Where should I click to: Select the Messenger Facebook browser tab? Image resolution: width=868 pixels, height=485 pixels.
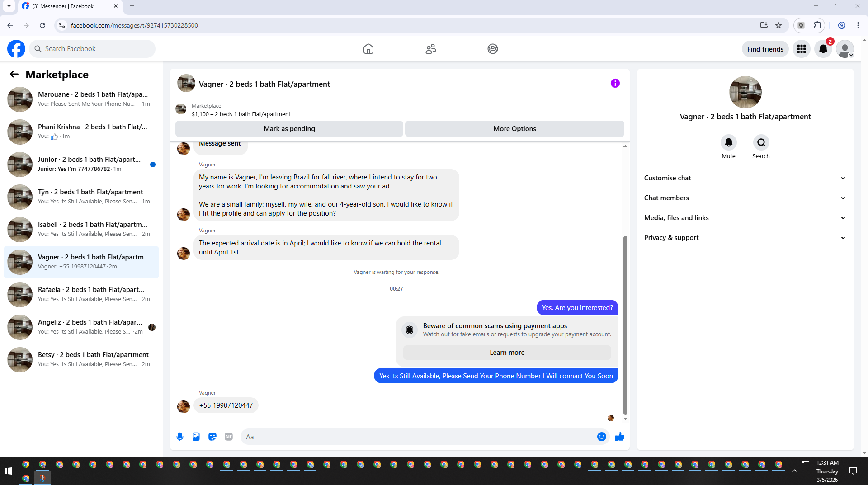pyautogui.click(x=70, y=6)
